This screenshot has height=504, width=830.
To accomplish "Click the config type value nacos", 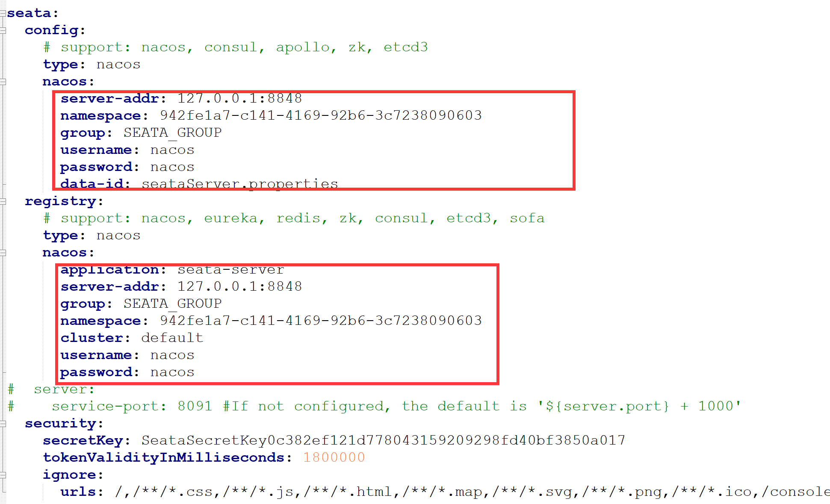I will (118, 65).
